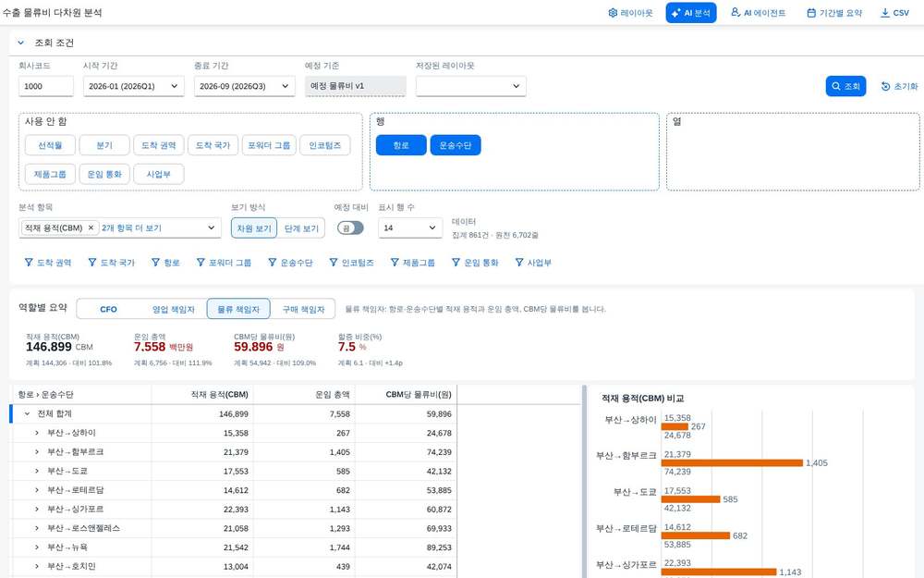Show the 기간별 요약 calendar view
Screen dimensions: 924x578
(x=833, y=13)
